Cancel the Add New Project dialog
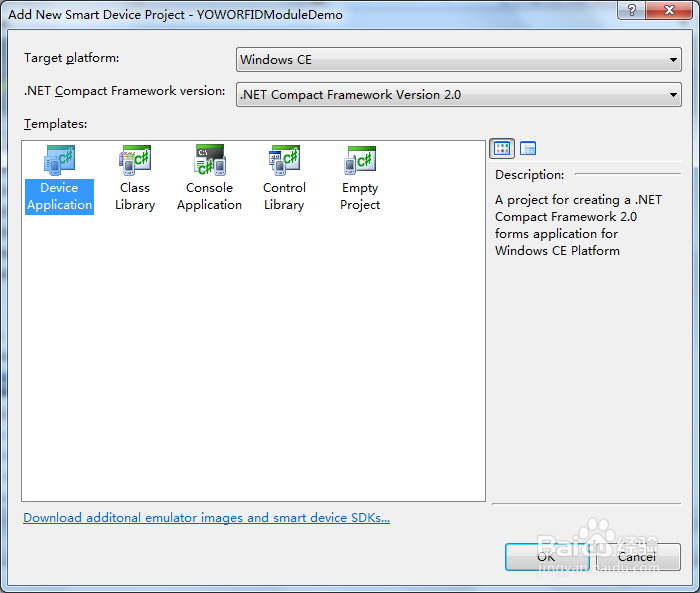 (x=638, y=557)
